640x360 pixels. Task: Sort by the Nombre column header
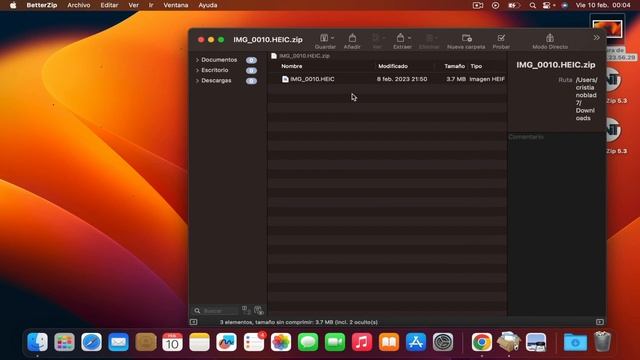pyautogui.click(x=291, y=66)
